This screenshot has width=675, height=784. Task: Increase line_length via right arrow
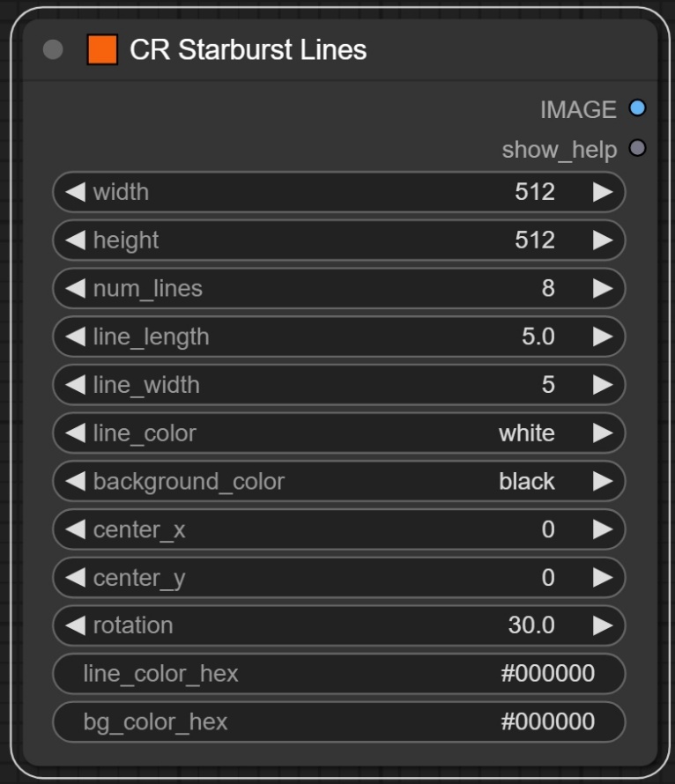click(x=603, y=337)
